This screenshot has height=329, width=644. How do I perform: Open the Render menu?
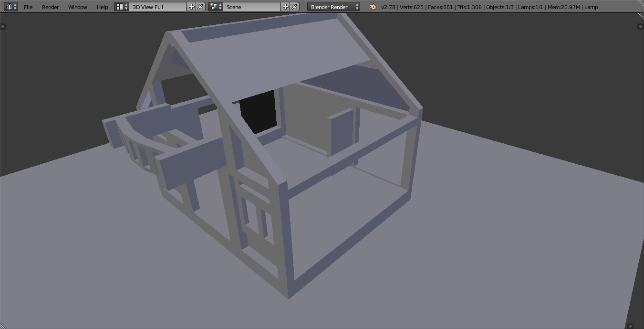[x=51, y=7]
